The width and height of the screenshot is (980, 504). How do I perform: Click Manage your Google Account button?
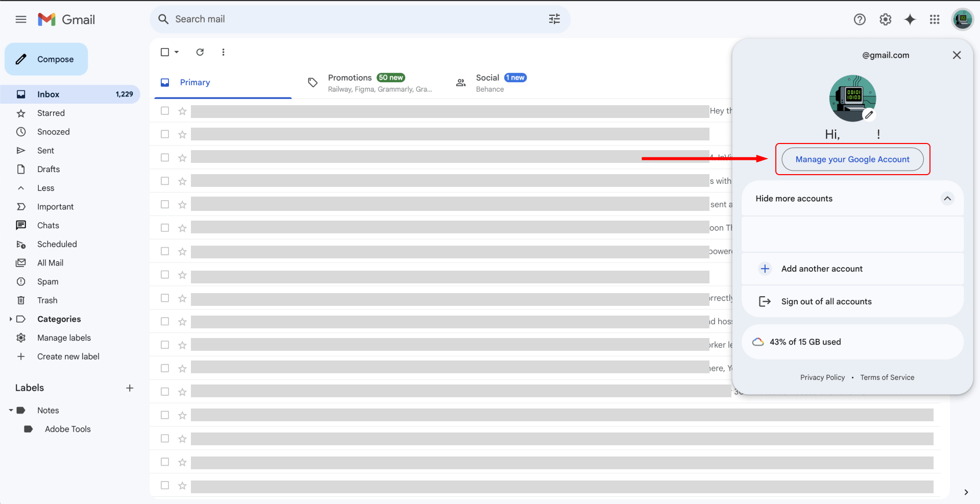852,159
